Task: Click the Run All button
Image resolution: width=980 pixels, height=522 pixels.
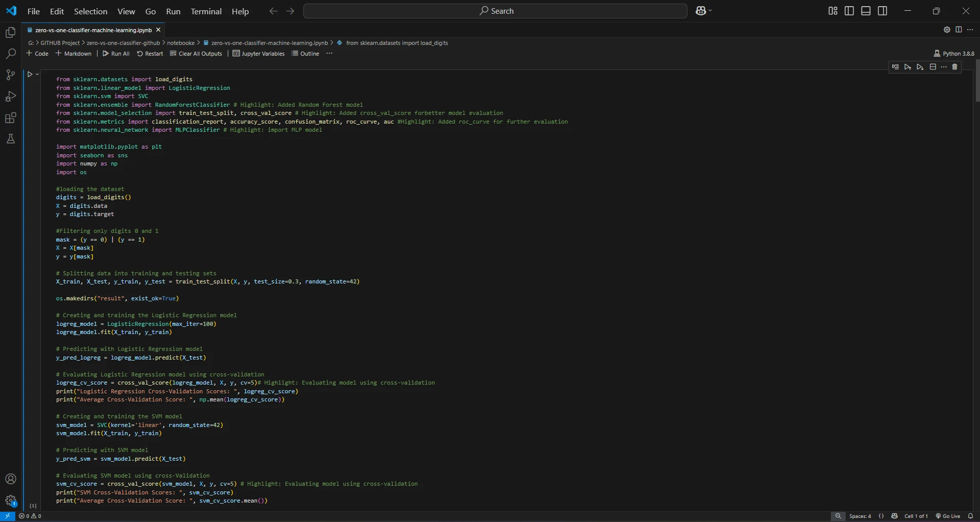Action: point(116,54)
